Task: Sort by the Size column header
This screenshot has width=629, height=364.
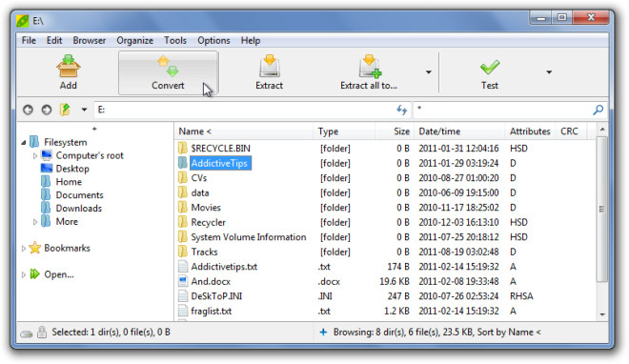Action: click(x=394, y=131)
